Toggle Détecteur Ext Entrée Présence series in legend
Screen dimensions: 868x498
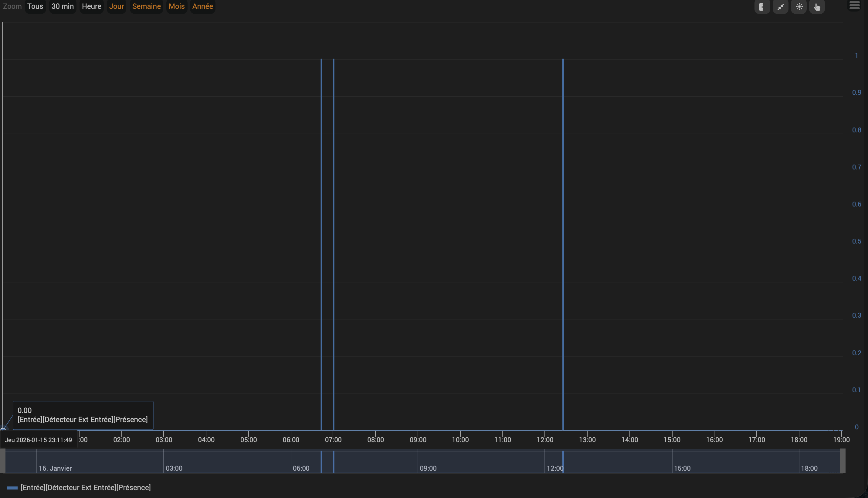click(x=86, y=487)
